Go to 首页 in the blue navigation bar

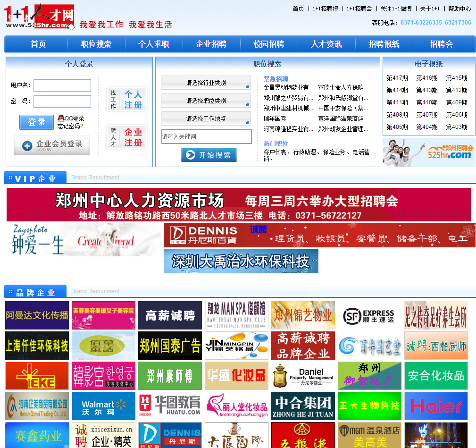[38, 44]
